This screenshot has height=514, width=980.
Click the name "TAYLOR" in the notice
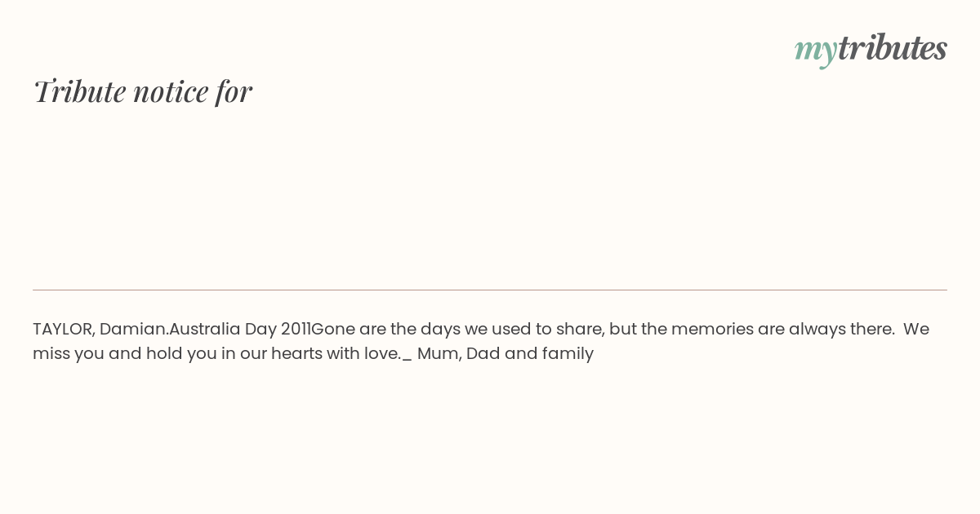[62, 330]
